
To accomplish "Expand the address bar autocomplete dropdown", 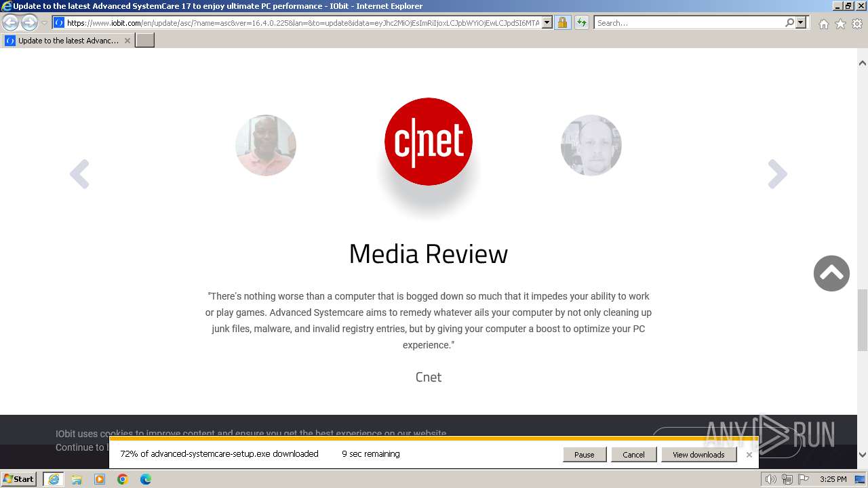I will [547, 23].
